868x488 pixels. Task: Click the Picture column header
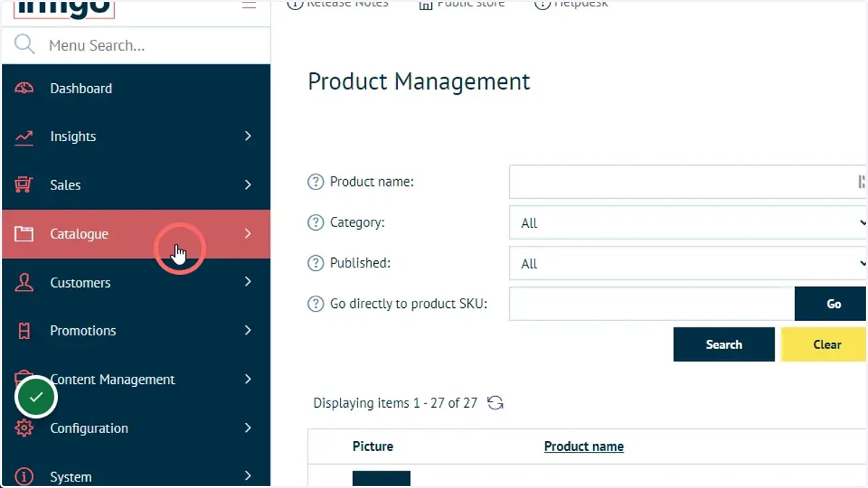click(373, 447)
